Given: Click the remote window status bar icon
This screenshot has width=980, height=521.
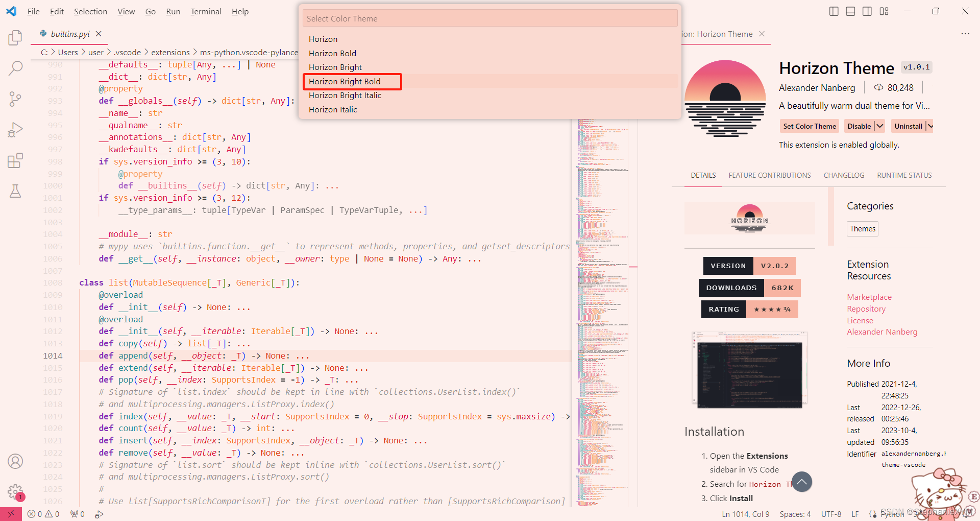Looking at the screenshot, I should (x=11, y=514).
